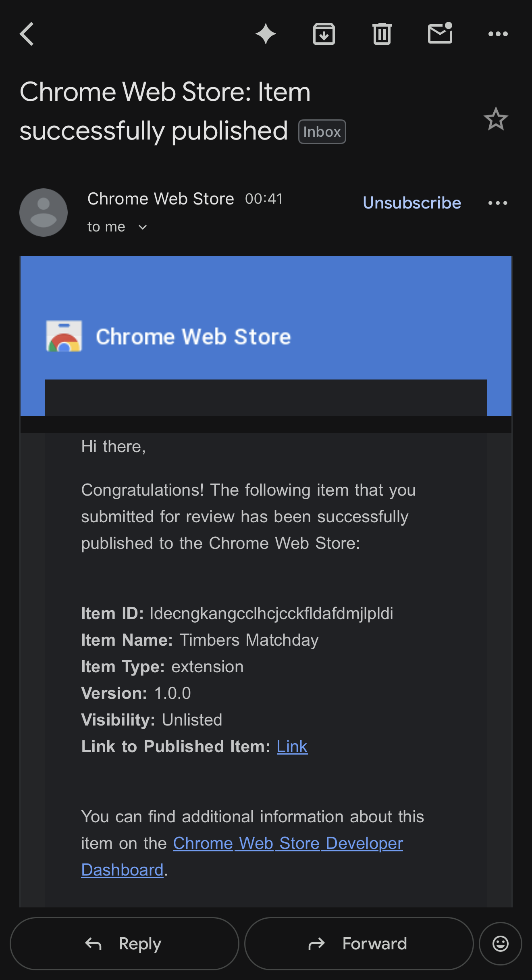Tap the Chrome Web Store logo
Viewport: 532px width, 980px height.
tap(64, 336)
